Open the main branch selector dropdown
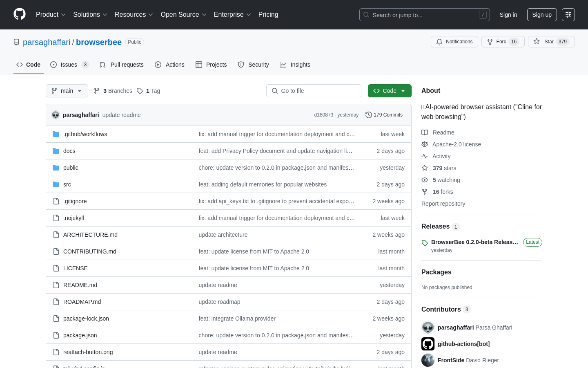The image size is (588, 368). 67,91
